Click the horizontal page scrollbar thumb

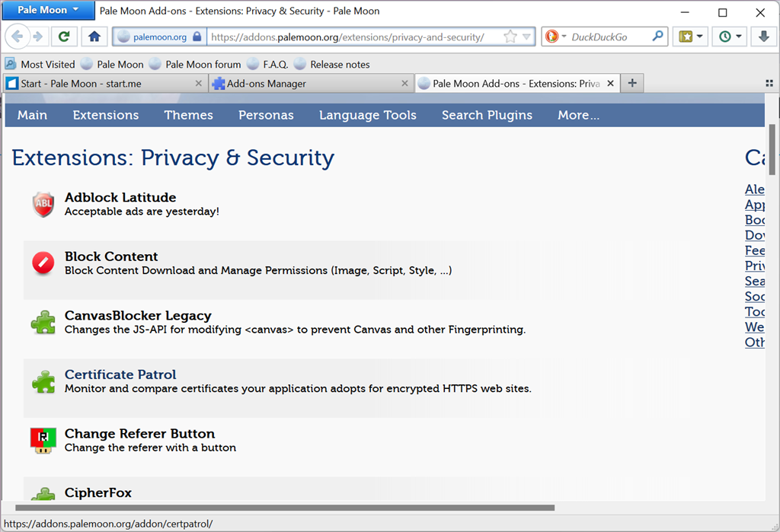coord(285,508)
